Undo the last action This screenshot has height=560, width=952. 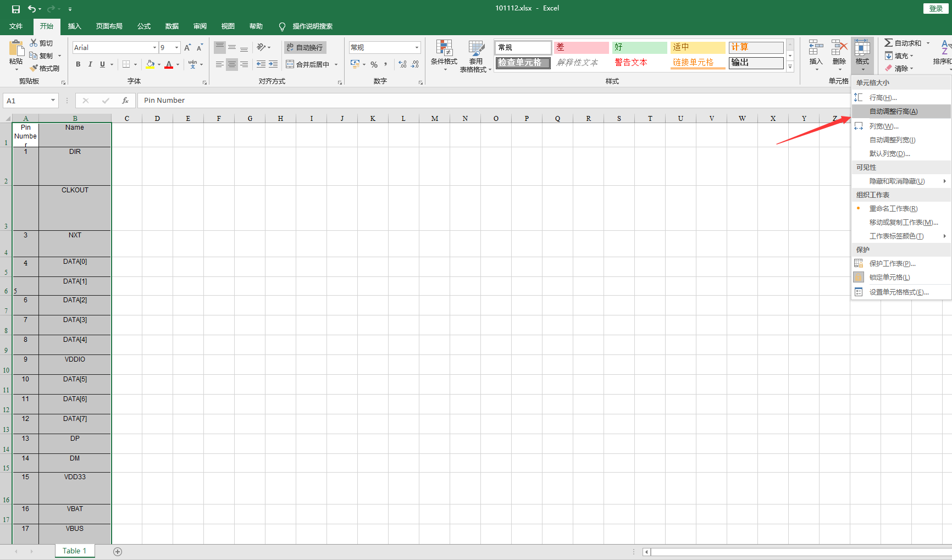pyautogui.click(x=32, y=9)
